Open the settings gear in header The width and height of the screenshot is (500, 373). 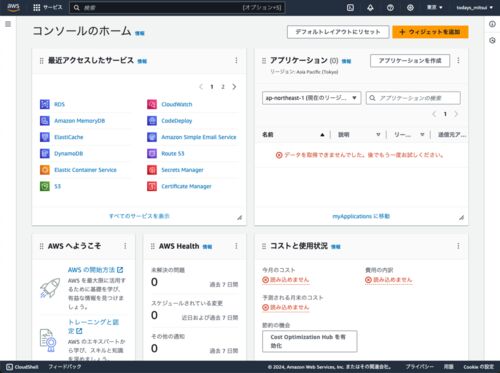pyautogui.click(x=410, y=7)
